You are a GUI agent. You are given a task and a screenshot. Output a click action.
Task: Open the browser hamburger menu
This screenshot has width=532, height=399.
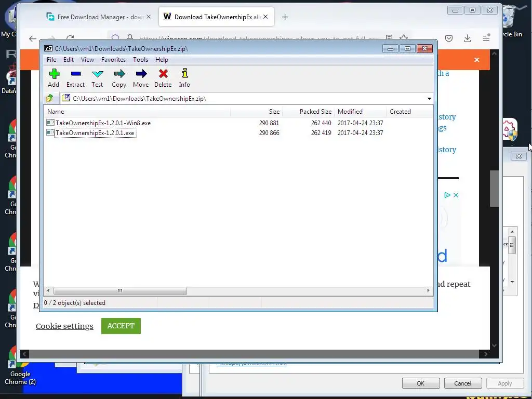coord(486,37)
